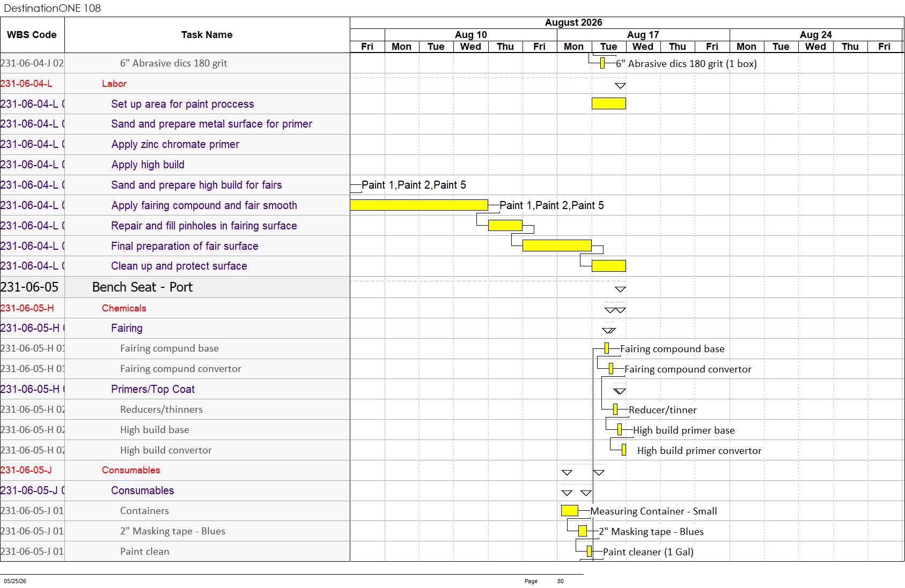Select Sand and prepare high build for fairs
905x588 pixels.
point(196,185)
